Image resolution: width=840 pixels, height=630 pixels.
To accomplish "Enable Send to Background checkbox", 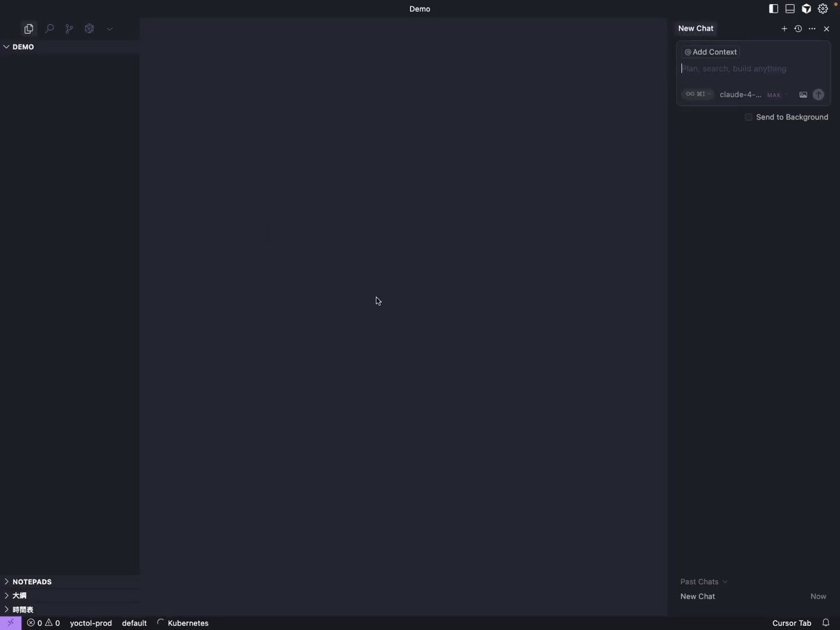I will [748, 117].
